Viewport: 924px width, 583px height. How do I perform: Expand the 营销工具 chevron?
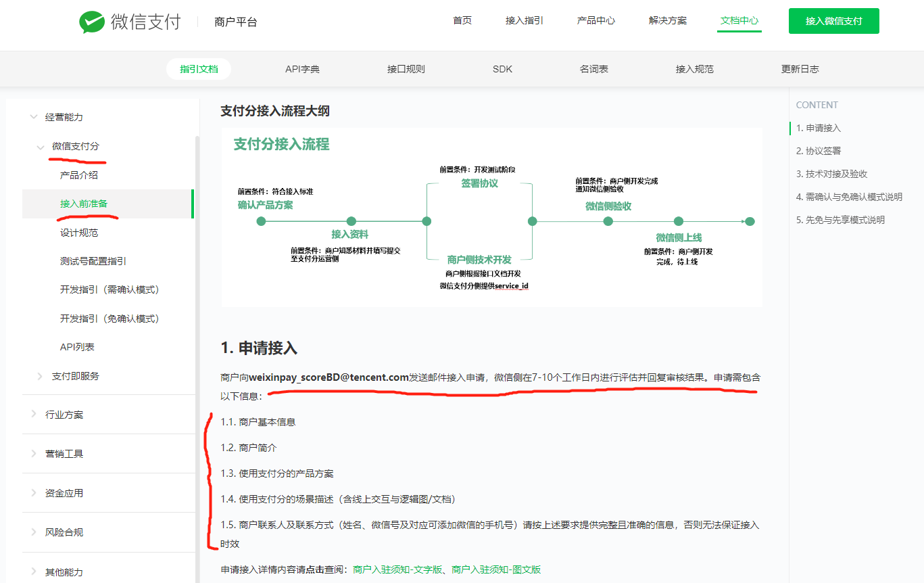tap(34, 453)
